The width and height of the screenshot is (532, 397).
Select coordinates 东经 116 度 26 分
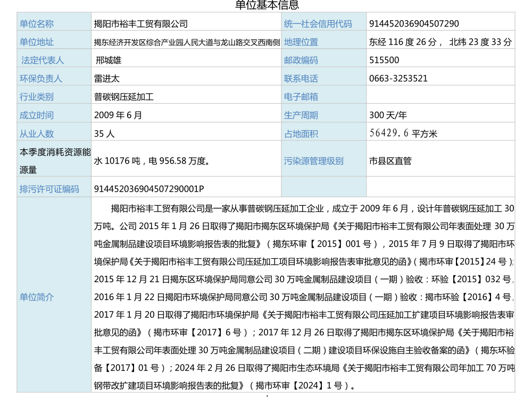point(403,42)
